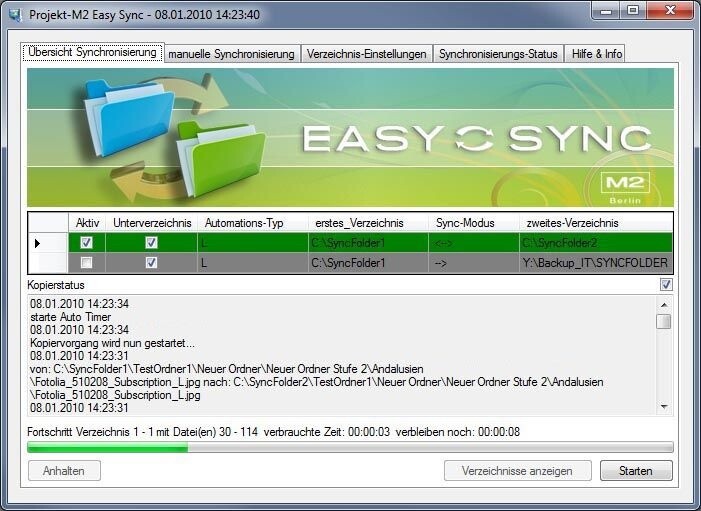Click the erstes_Verzeichnis column header
The width and height of the screenshot is (701, 511).
click(x=368, y=223)
